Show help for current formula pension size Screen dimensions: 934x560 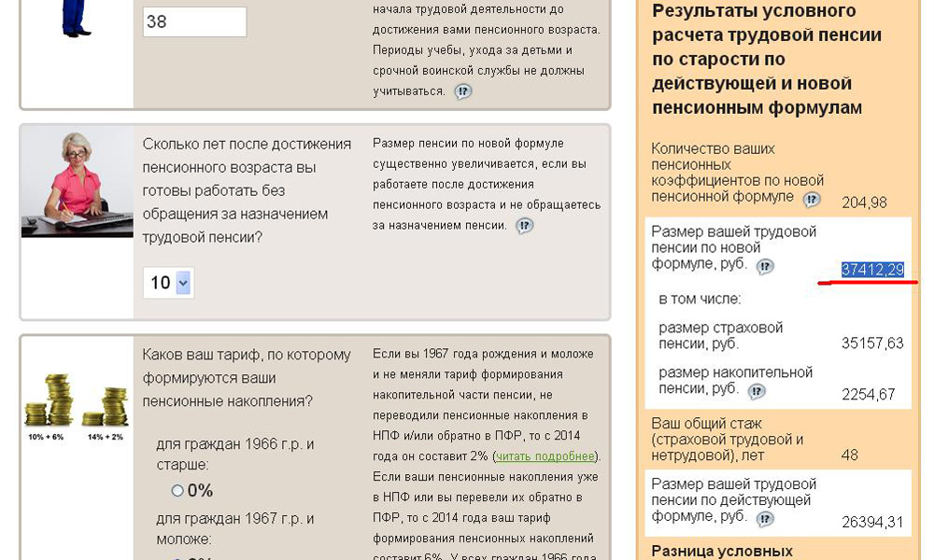pyautogui.click(x=765, y=519)
